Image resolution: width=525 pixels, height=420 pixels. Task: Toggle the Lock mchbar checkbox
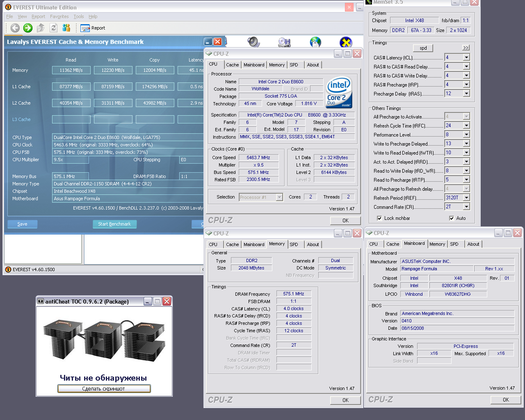379,218
